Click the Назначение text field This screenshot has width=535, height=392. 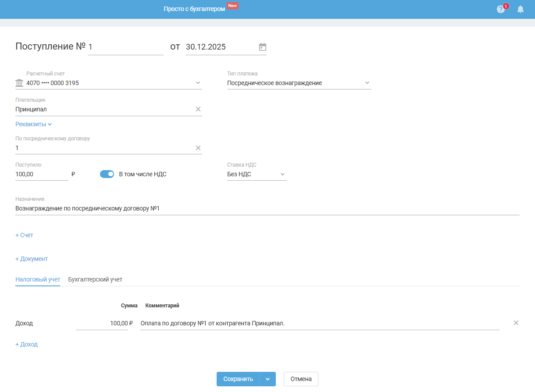click(267, 209)
